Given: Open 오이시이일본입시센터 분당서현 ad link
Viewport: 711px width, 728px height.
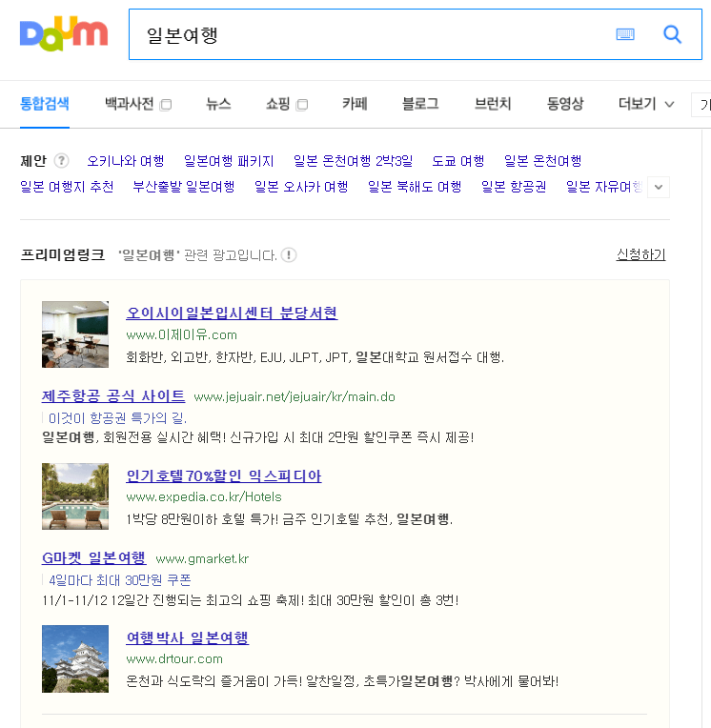Looking at the screenshot, I should tap(232, 313).
